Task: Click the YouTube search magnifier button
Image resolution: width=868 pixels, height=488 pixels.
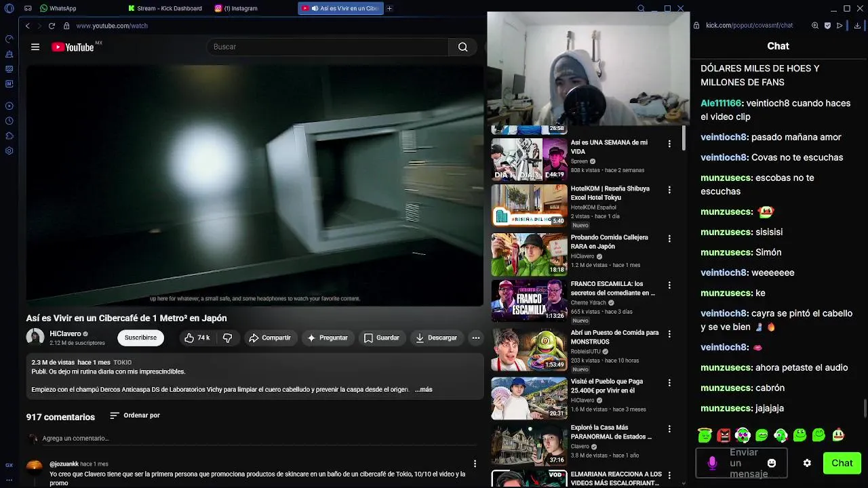Action: [462, 47]
